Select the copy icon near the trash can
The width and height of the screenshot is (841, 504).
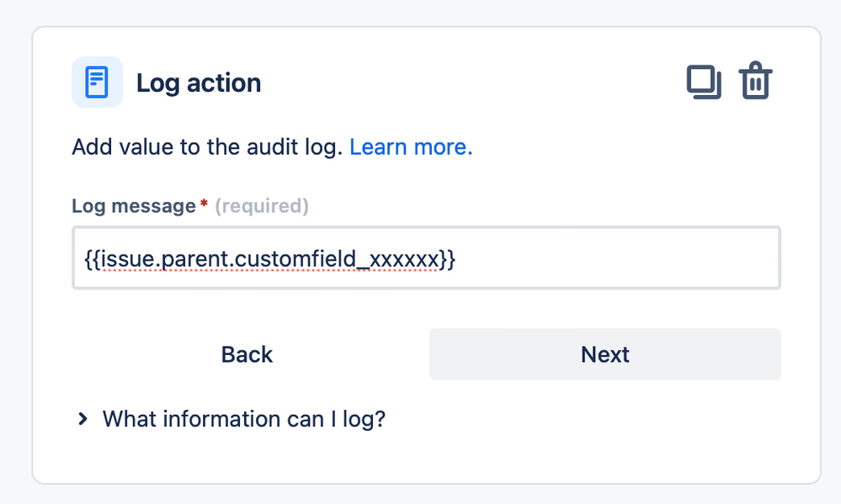[703, 81]
